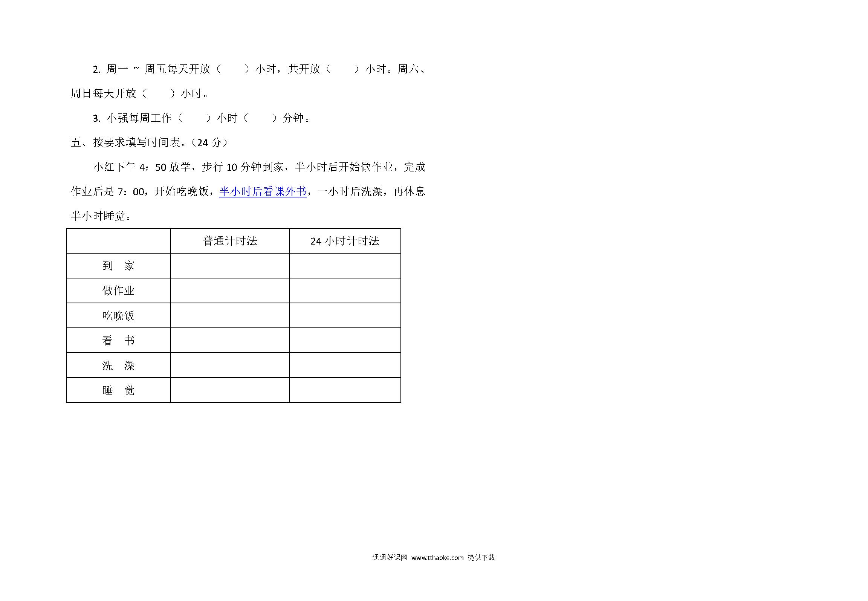This screenshot has width=868, height=601.
Task: Click the text 小红下午 4:50 放学
Action: (x=142, y=167)
